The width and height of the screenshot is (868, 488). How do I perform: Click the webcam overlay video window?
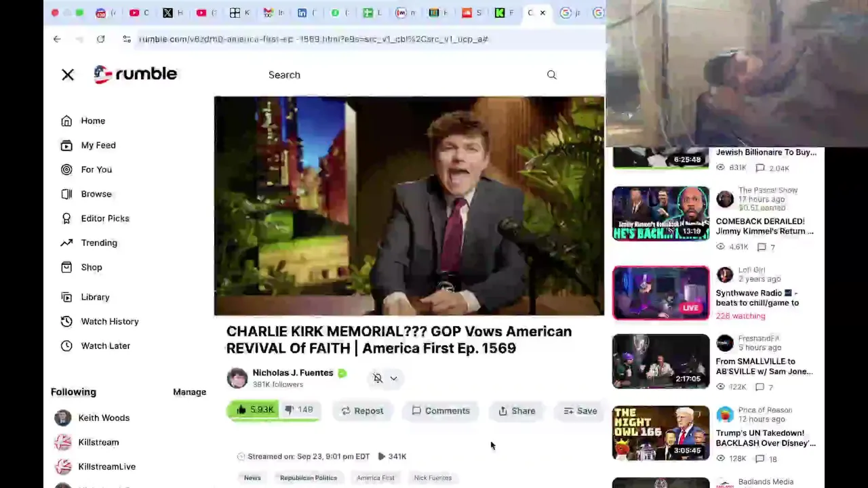click(x=736, y=73)
